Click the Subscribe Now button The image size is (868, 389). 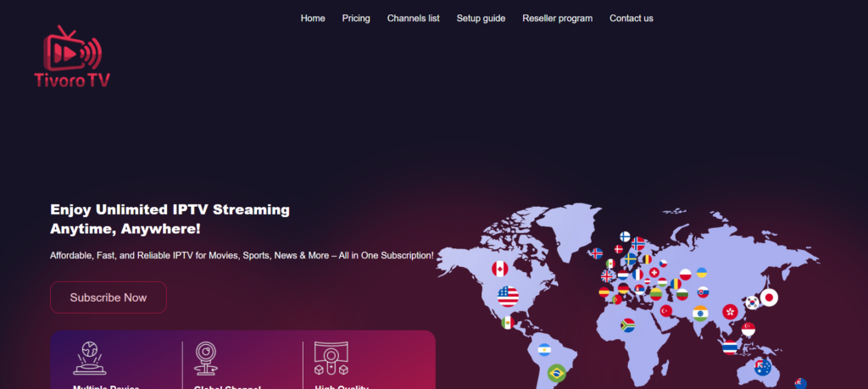108,297
